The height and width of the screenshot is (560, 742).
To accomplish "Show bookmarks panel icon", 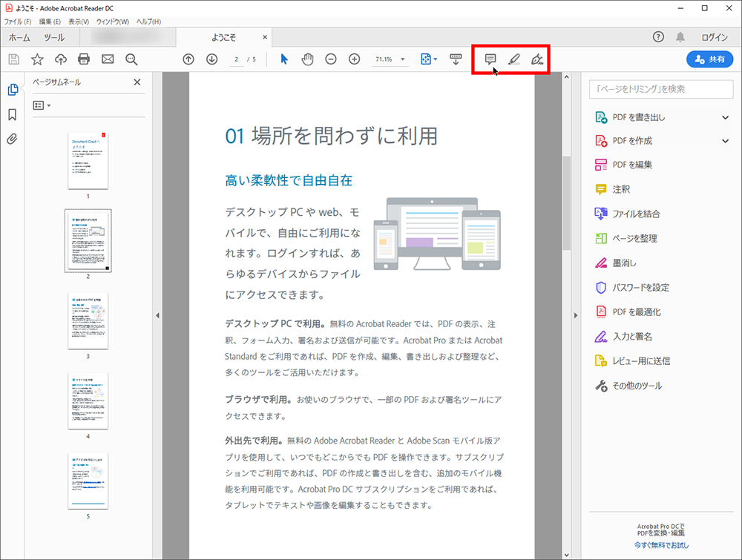I will point(13,114).
